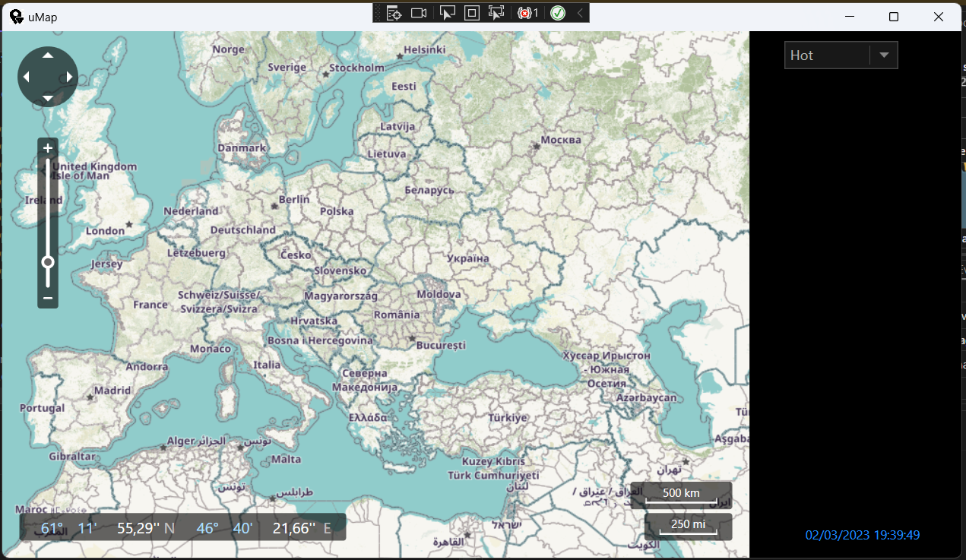The width and height of the screenshot is (966, 560).
Task: Click the Polska country label
Action: click(337, 211)
